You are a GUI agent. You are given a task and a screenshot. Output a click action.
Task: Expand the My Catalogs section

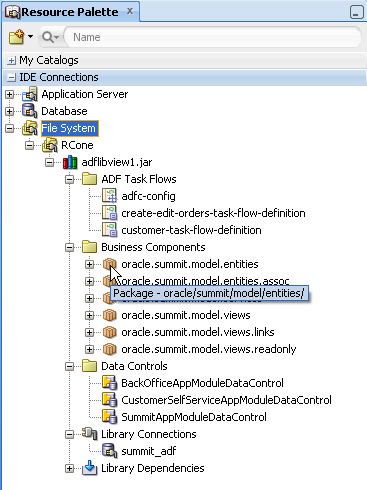[x=11, y=60]
